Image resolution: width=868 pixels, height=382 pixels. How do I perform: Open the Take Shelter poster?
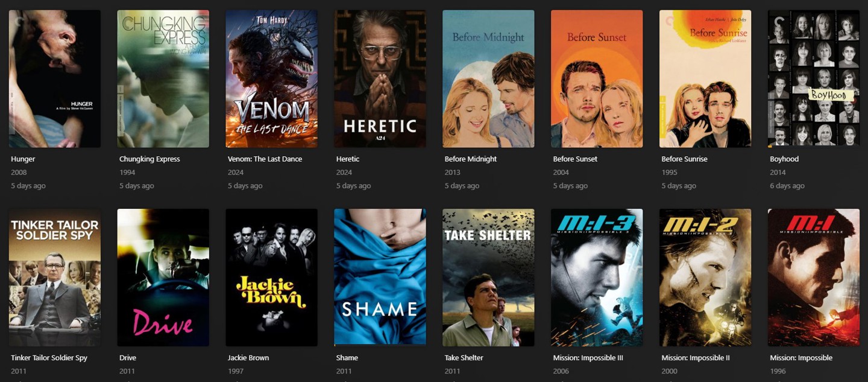[x=488, y=278]
